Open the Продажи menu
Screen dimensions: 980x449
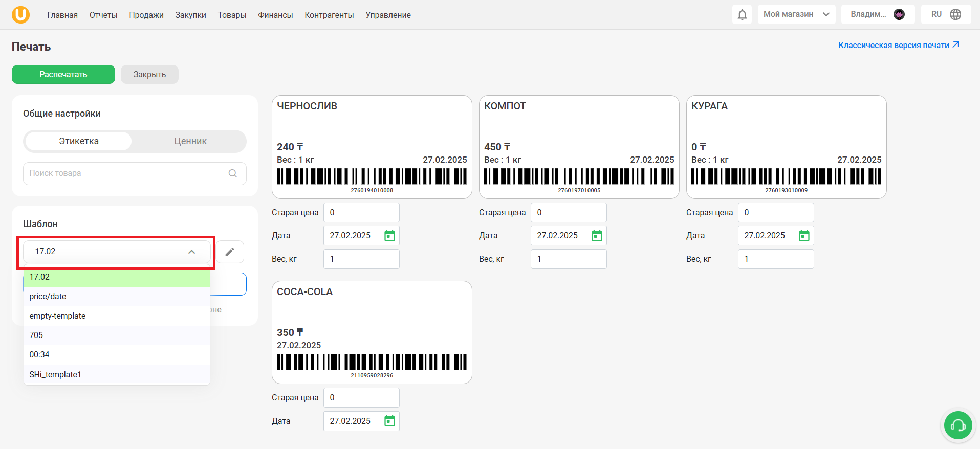pyautogui.click(x=146, y=15)
